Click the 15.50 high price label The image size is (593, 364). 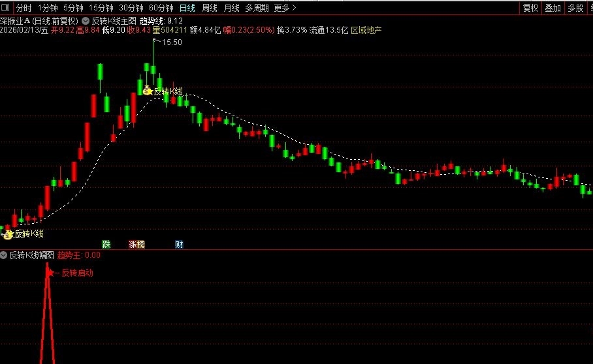click(172, 42)
